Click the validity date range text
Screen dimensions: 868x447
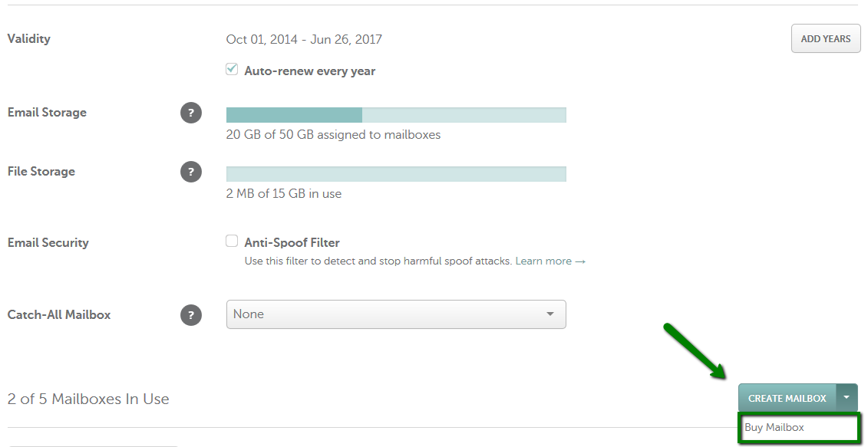pos(304,40)
